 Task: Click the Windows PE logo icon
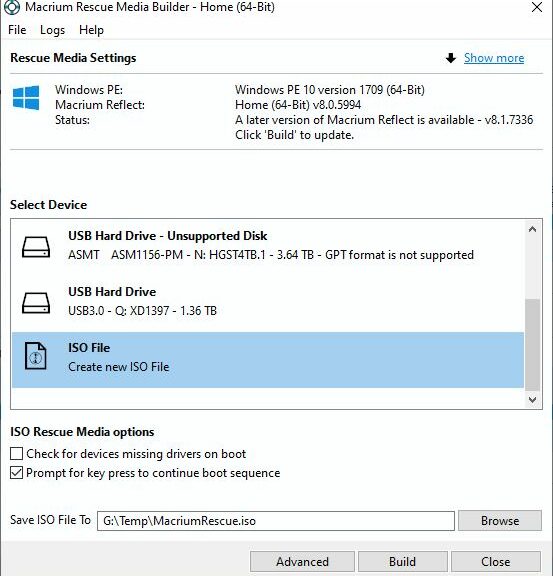pyautogui.click(x=26, y=98)
